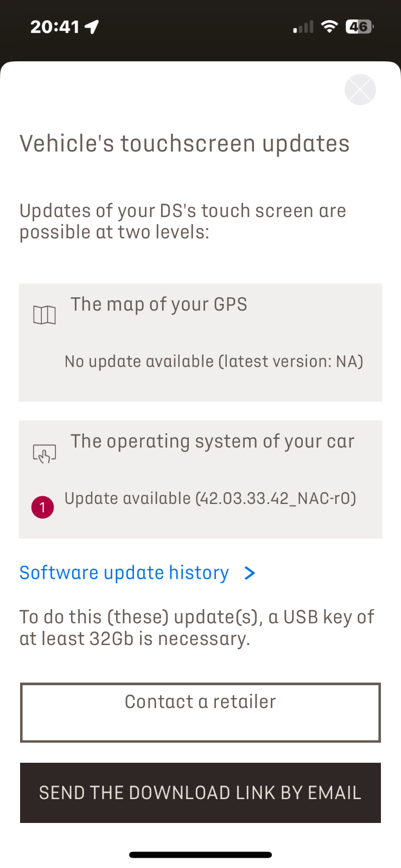
Task: Tap the Update available version text
Action: click(211, 499)
